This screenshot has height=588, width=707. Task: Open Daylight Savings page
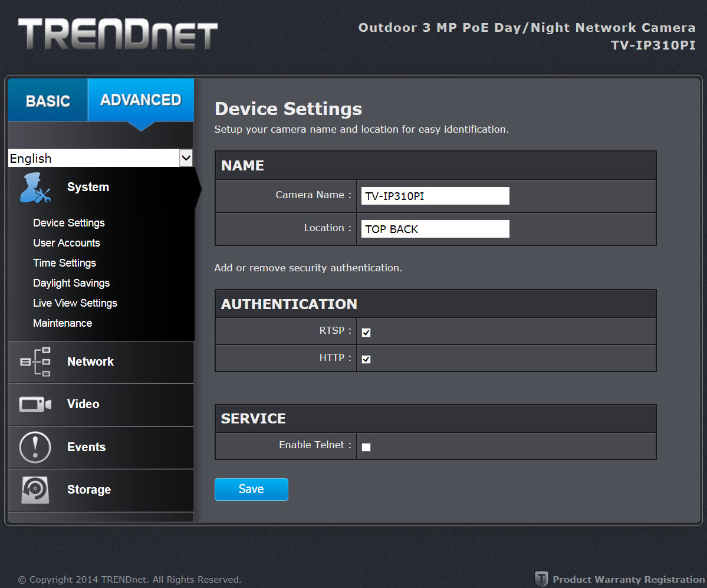71,282
